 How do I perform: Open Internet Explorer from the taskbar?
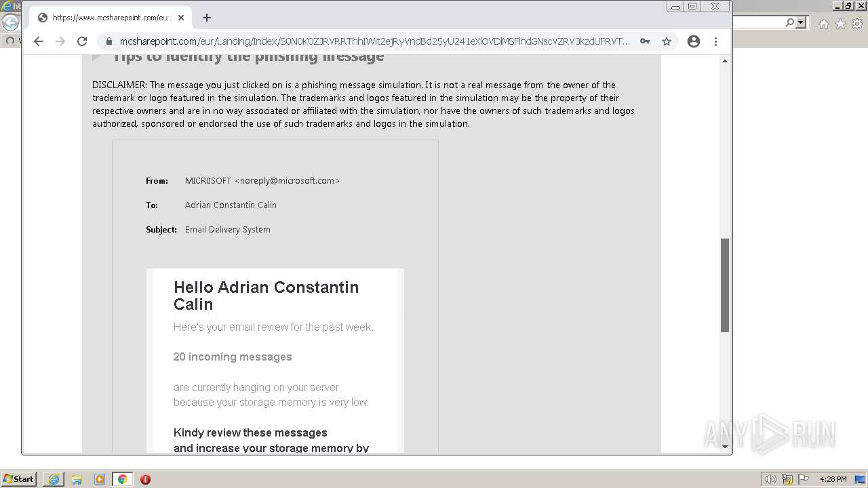coord(53,479)
